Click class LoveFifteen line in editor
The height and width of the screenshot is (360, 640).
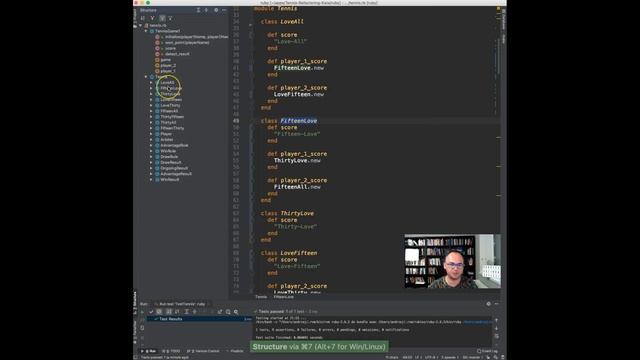tap(289, 253)
